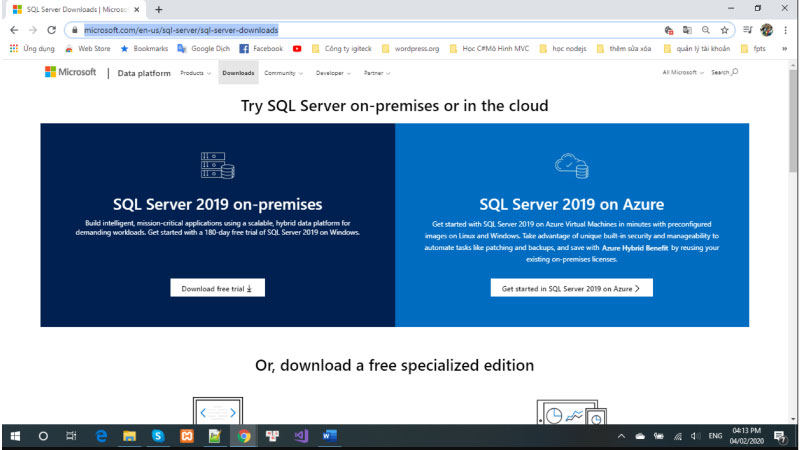This screenshot has height=450, width=800.
Task: Open the notification center icon
Action: click(x=780, y=436)
